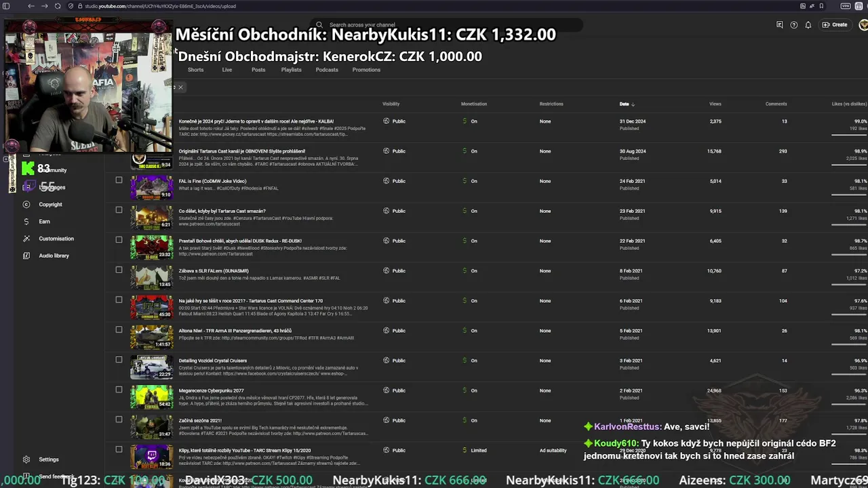Sort by the Views column header
The image size is (868, 488).
point(715,104)
